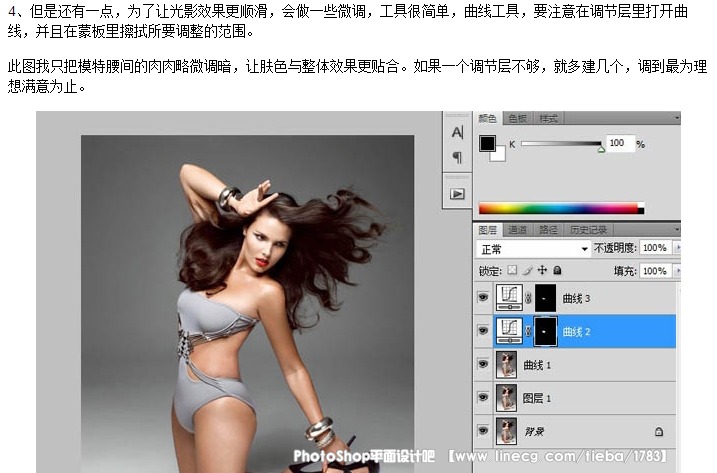Switch to the 通道 tab

coord(518,229)
